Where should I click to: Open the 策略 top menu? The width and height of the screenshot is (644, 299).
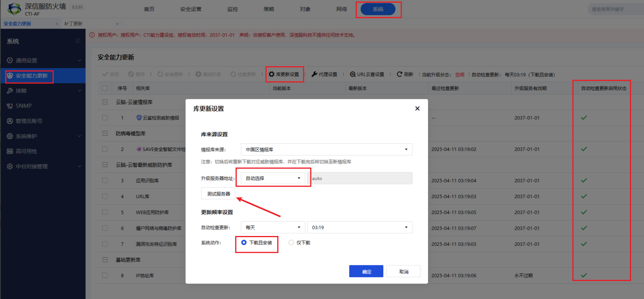click(269, 9)
